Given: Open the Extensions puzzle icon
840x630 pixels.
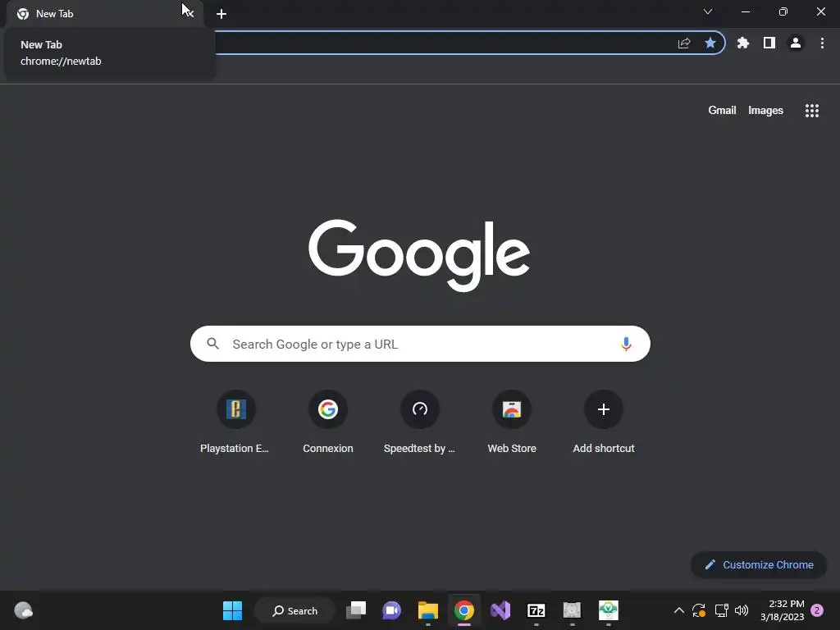Looking at the screenshot, I should click(x=743, y=43).
